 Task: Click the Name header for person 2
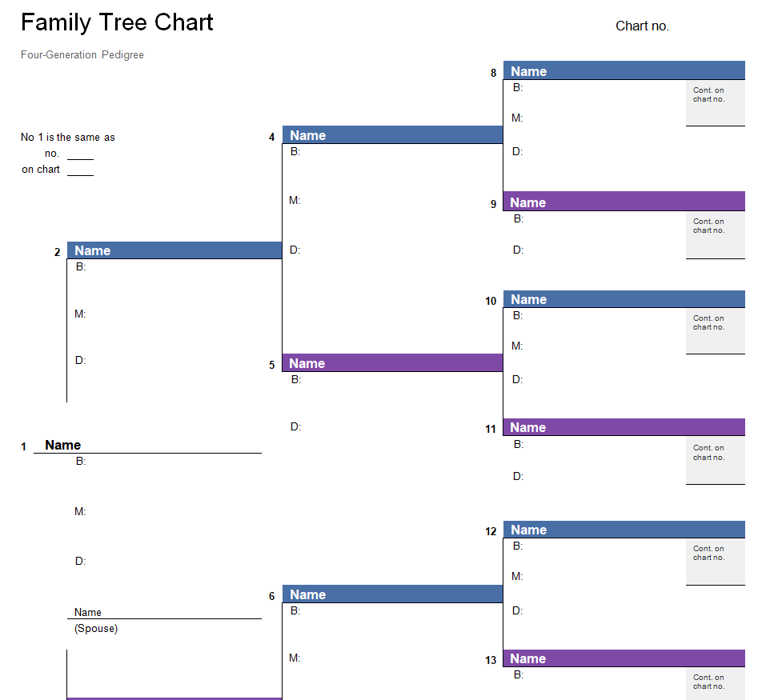[x=174, y=250]
